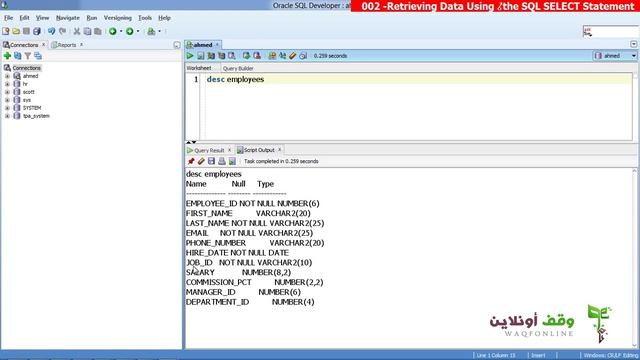Image resolution: width=640 pixels, height=360 pixels.
Task: Open the Forward button dropdown arrow
Action: pos(138,31)
